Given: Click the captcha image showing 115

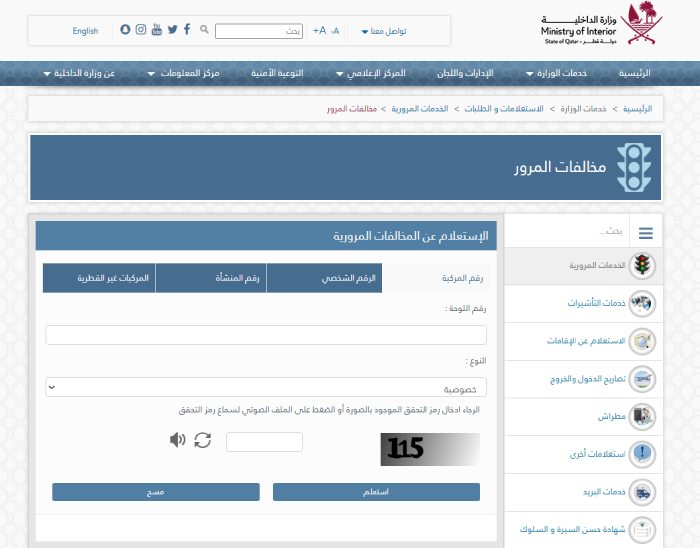Looking at the screenshot, I should (x=430, y=449).
